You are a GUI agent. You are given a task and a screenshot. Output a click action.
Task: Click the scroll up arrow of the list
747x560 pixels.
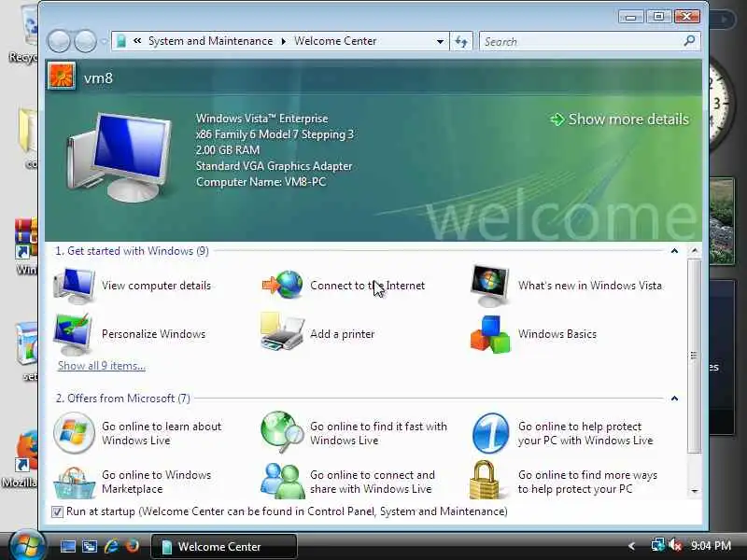coord(694,250)
